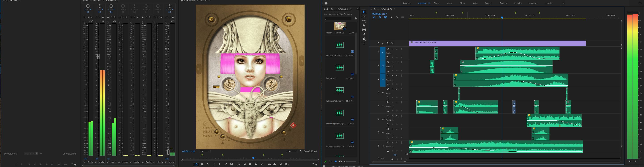Open Program monitor button editor plus
Screen dimensions: 644x167
tap(316, 165)
